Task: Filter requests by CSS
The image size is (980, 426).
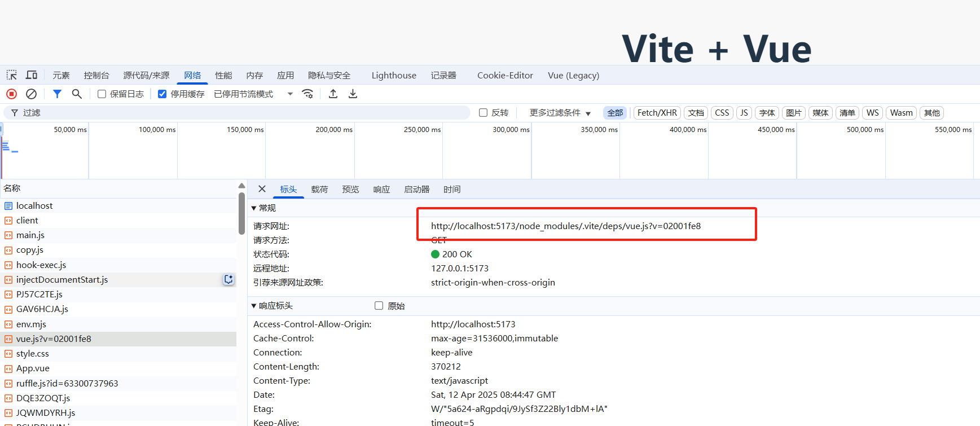Action: click(x=722, y=113)
